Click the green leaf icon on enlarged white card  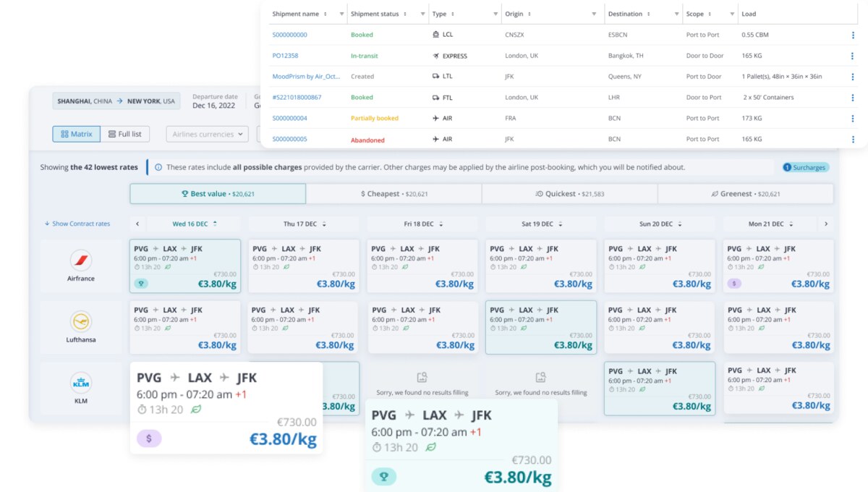(195, 410)
